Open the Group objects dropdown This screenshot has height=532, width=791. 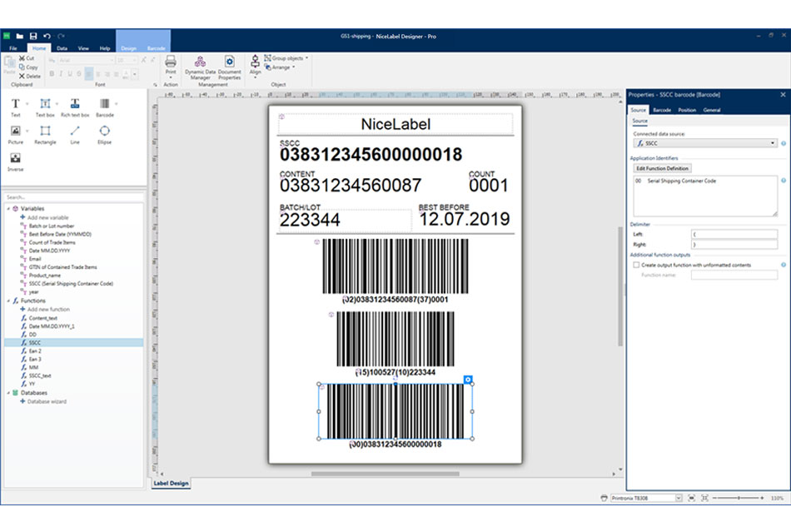point(286,58)
